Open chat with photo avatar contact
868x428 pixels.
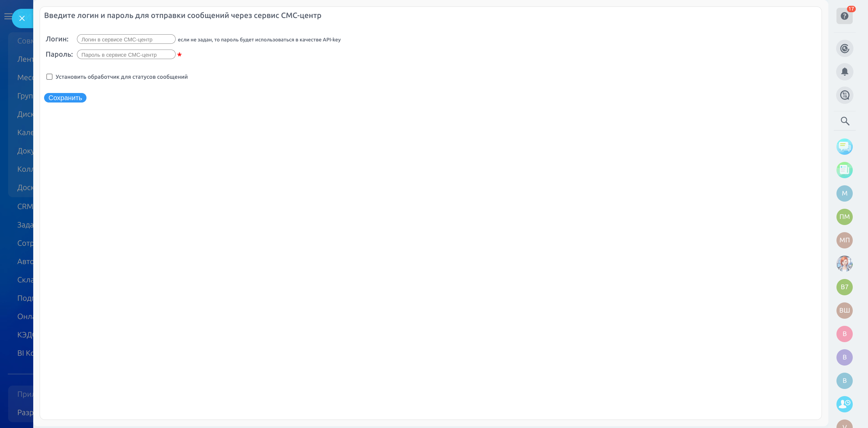point(845,264)
